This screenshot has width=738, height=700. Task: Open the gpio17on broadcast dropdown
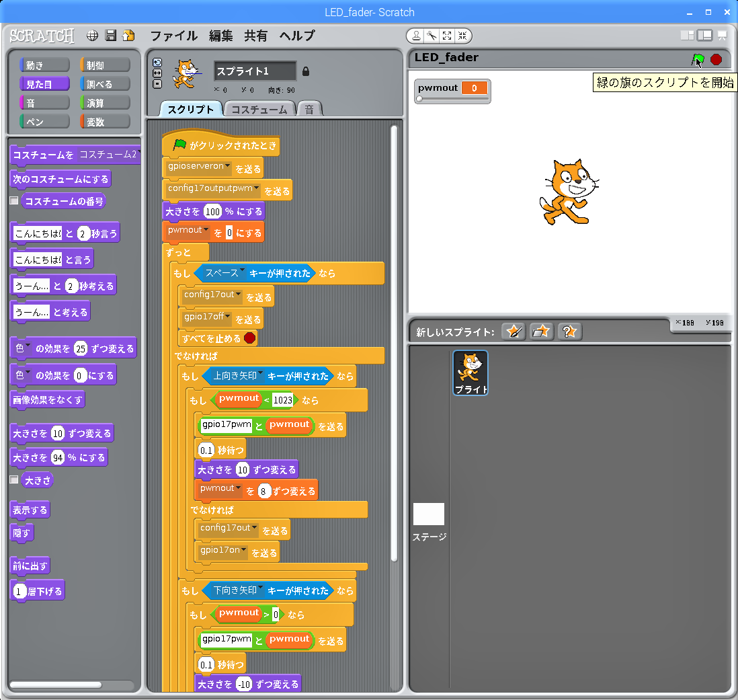[244, 550]
